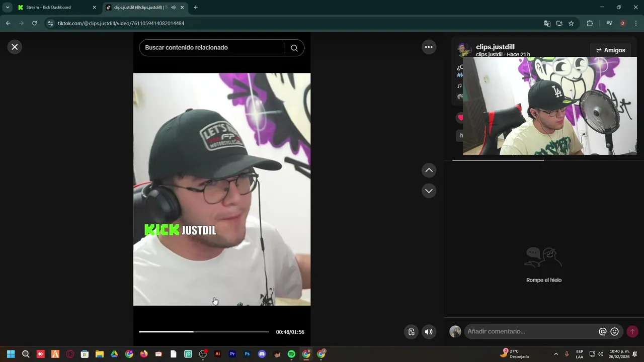The image size is (644, 362).
Task: Close the Kick Dashboard tab
Action: (94, 8)
